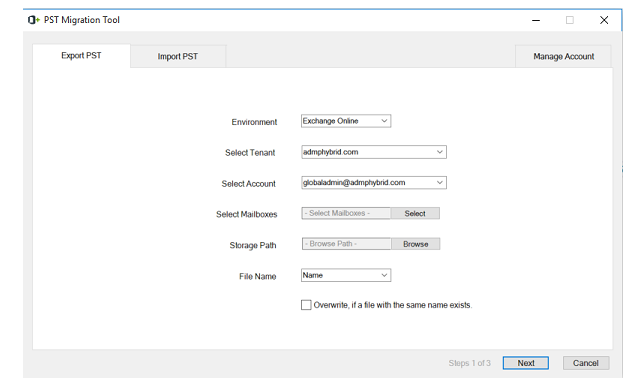Viewport: 636px width, 389px height.
Task: Click the Browse Path text field
Action: click(x=346, y=244)
